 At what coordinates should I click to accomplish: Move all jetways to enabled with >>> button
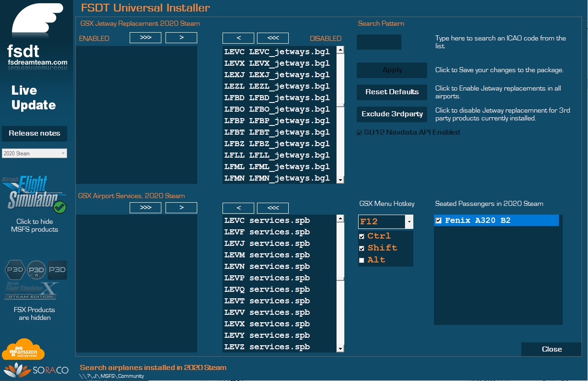point(145,38)
